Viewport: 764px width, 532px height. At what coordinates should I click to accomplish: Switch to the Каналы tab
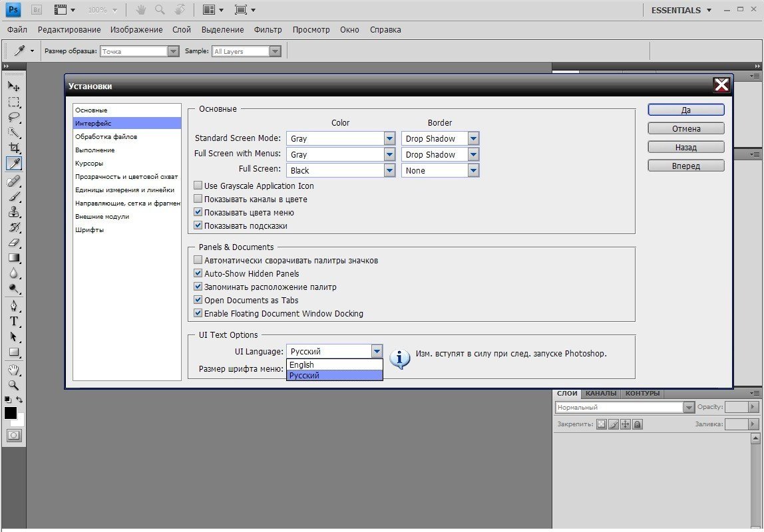pos(601,394)
